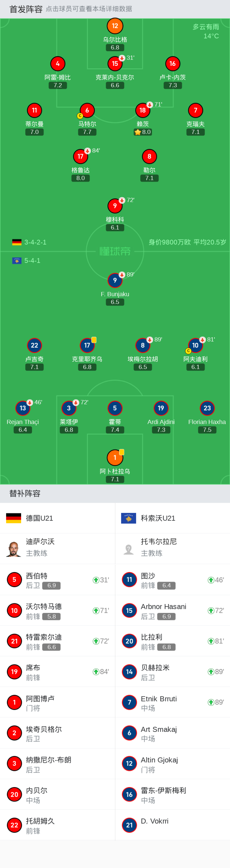Image resolution: width=230 pixels, height=868 pixels.
Task: Tap 赖茨 number 18 player icon
Action: click(x=143, y=110)
